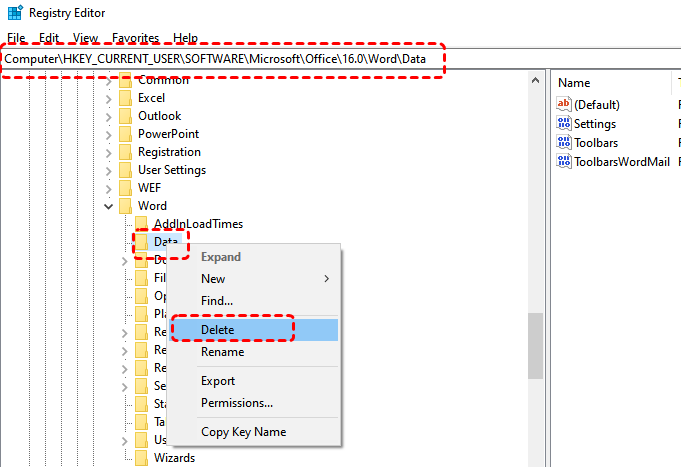Select Rename in the context menu
This screenshot has height=467, width=681.
click(222, 352)
